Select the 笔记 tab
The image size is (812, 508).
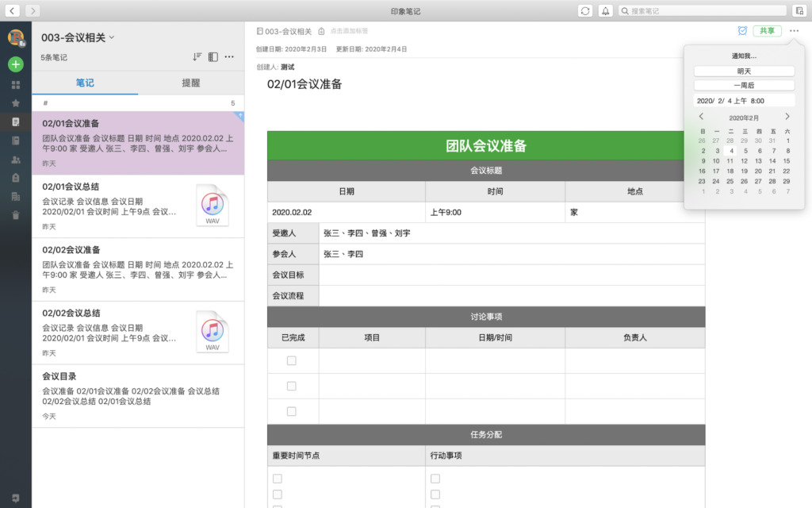85,83
